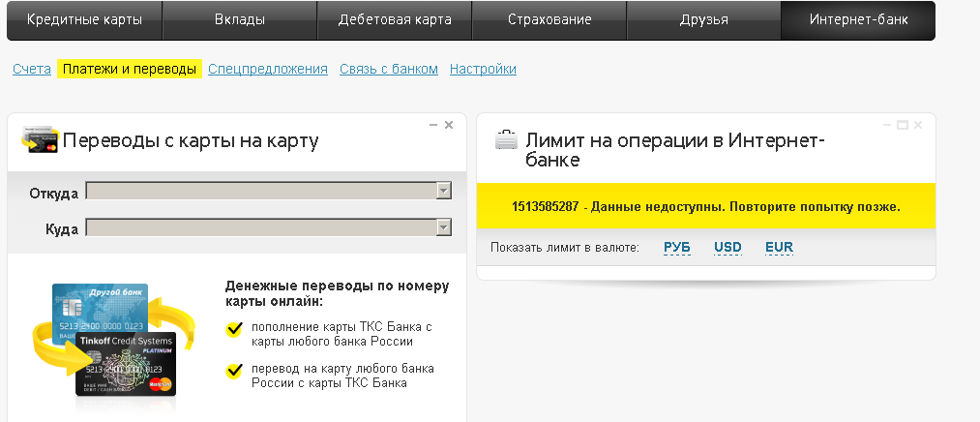Click the Куда field label
This screenshot has width=980, height=422.
(x=62, y=229)
